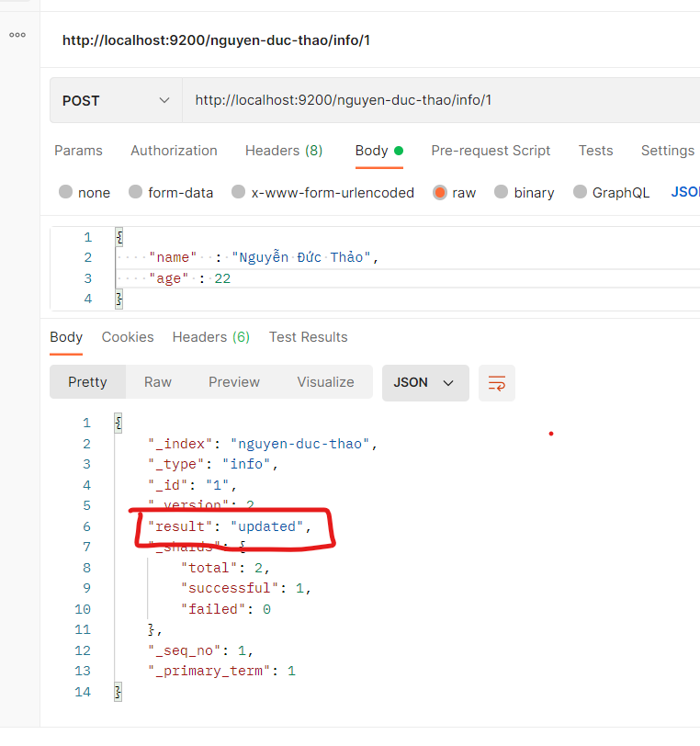Click the request URL input field
This screenshot has height=746, width=700.
pos(441,100)
